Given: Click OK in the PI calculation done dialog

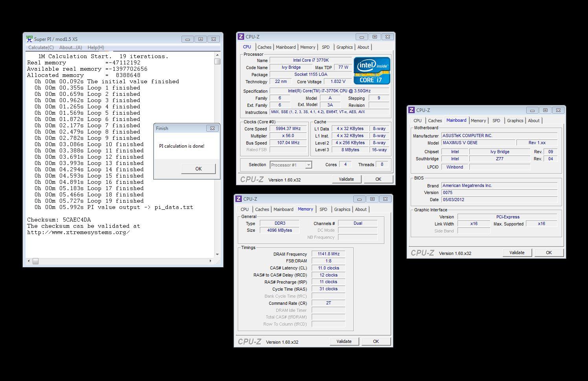Looking at the screenshot, I should click(198, 169).
